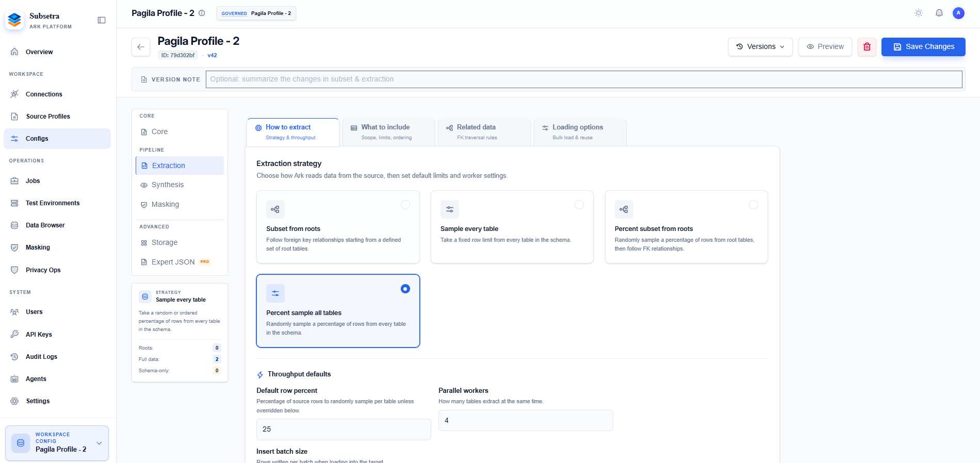Screen dimensions: 980x463
Task: Click the Full data count value
Action: 217,359
